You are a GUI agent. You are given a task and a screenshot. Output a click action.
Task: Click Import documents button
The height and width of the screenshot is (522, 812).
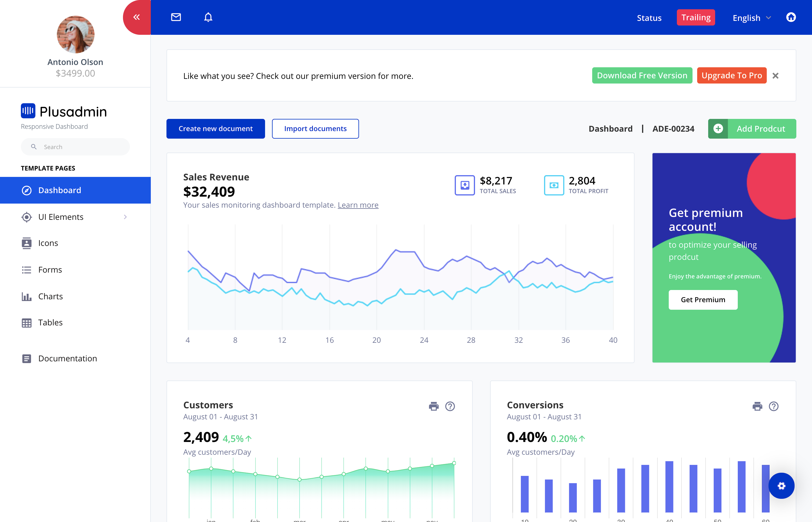coord(315,128)
